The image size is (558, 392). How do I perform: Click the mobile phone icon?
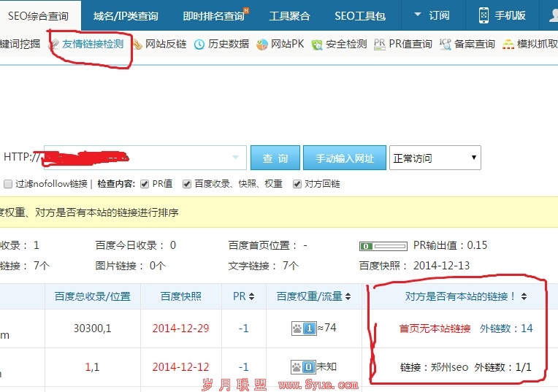click(484, 15)
